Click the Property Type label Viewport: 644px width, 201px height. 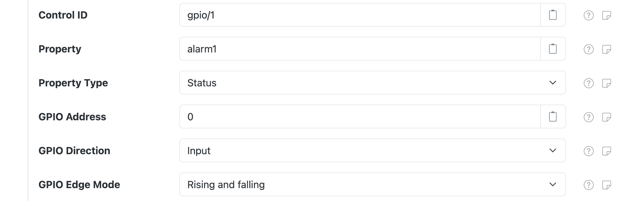click(x=73, y=83)
